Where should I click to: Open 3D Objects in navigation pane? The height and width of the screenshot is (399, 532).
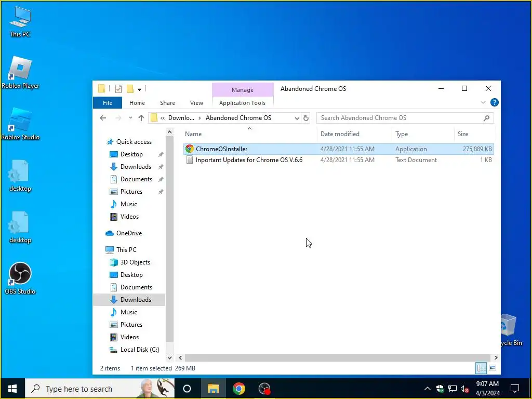coord(129,262)
